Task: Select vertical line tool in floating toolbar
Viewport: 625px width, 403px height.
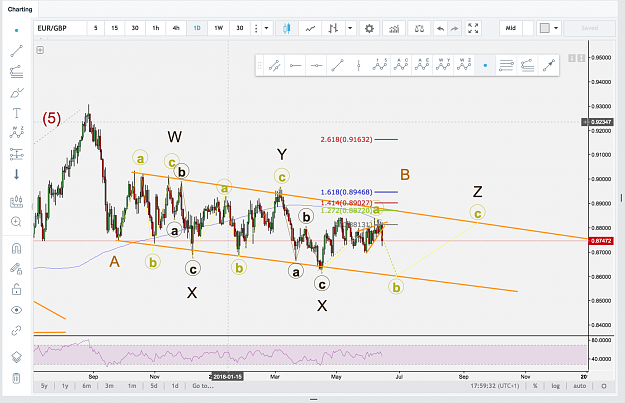Action: [359, 65]
